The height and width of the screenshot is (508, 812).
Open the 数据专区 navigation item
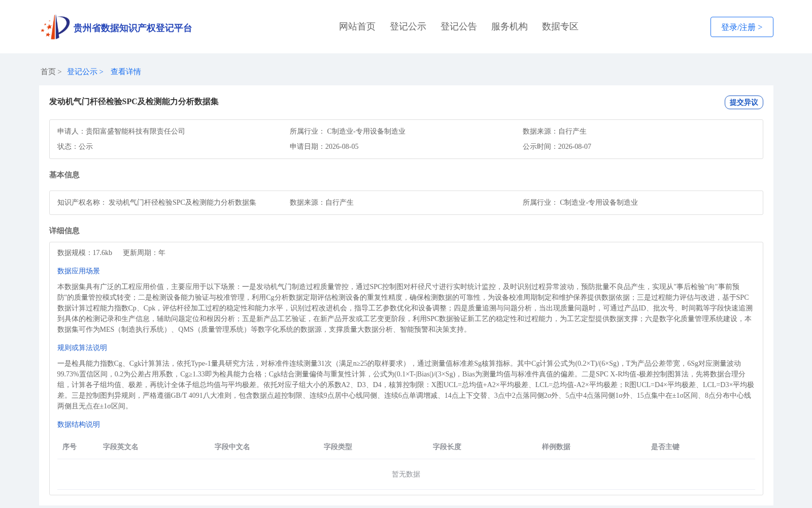[x=560, y=26]
